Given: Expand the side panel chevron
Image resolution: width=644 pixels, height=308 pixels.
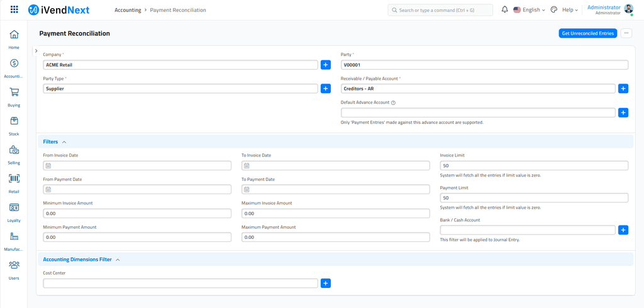Looking at the screenshot, I should tap(36, 51).
